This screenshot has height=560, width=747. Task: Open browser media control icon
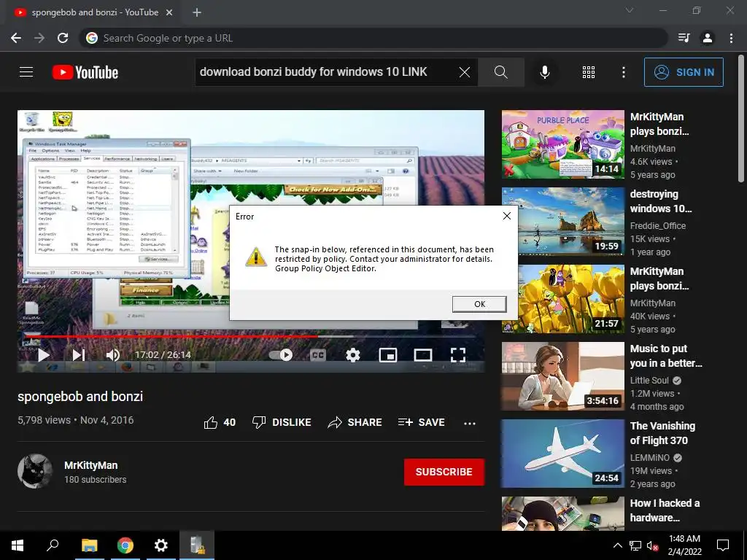684,38
